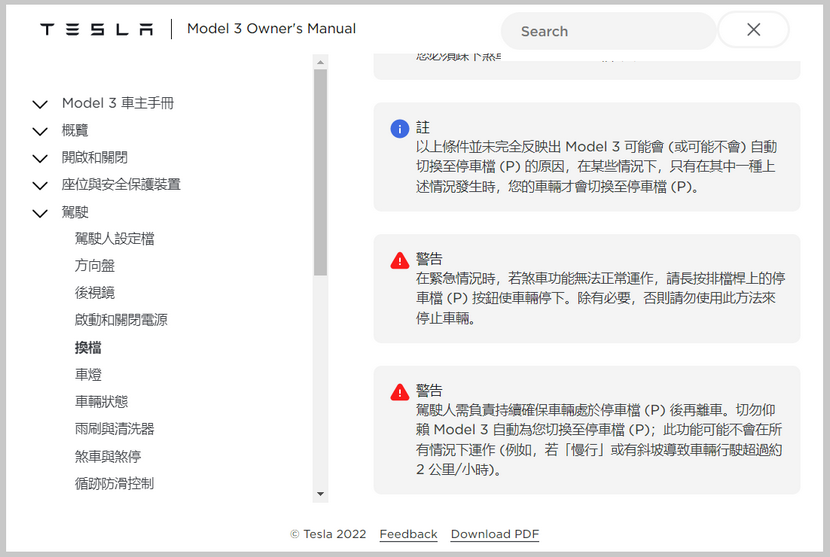Screen dimensions: 830x557
Task: Collapse the 駕駛 section chevron
Action: coord(40,213)
